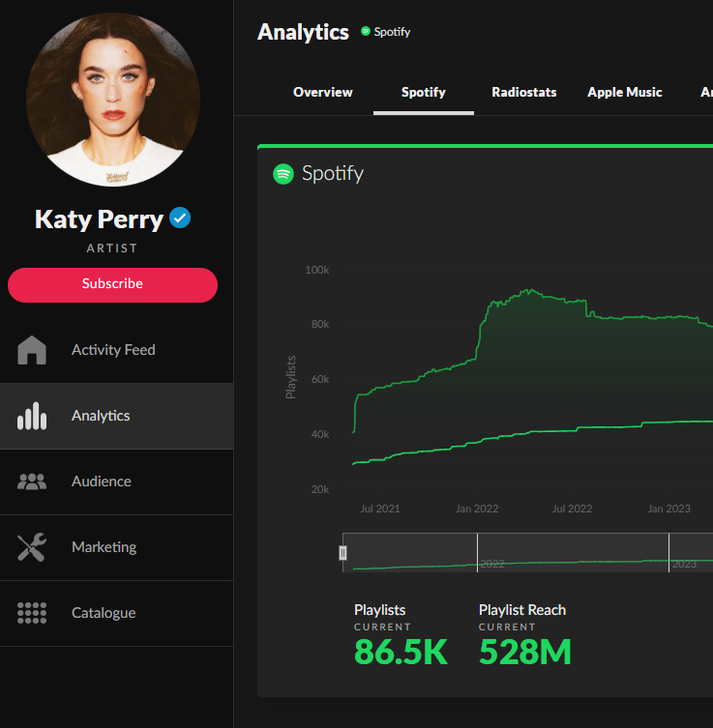Open Audience section
This screenshot has width=713, height=728.
117,481
